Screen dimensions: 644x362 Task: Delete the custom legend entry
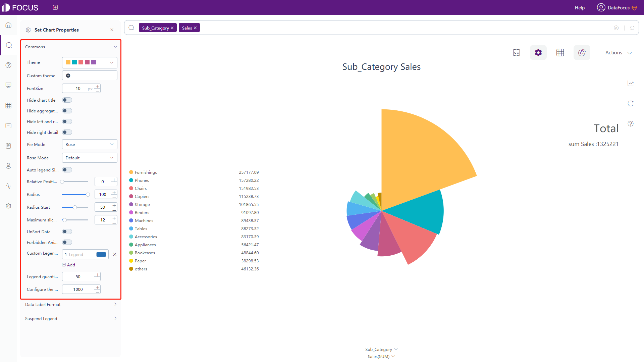tap(115, 254)
